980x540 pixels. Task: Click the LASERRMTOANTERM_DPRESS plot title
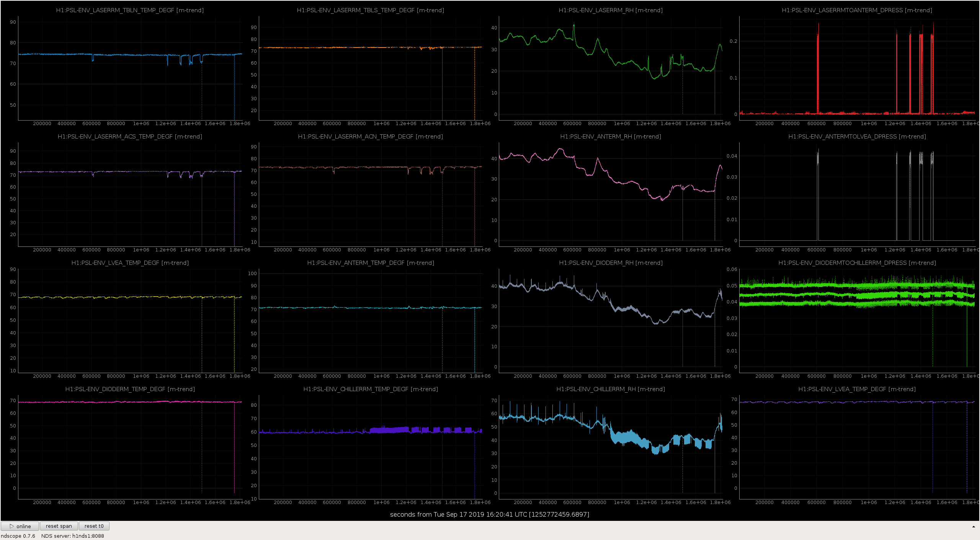[857, 10]
